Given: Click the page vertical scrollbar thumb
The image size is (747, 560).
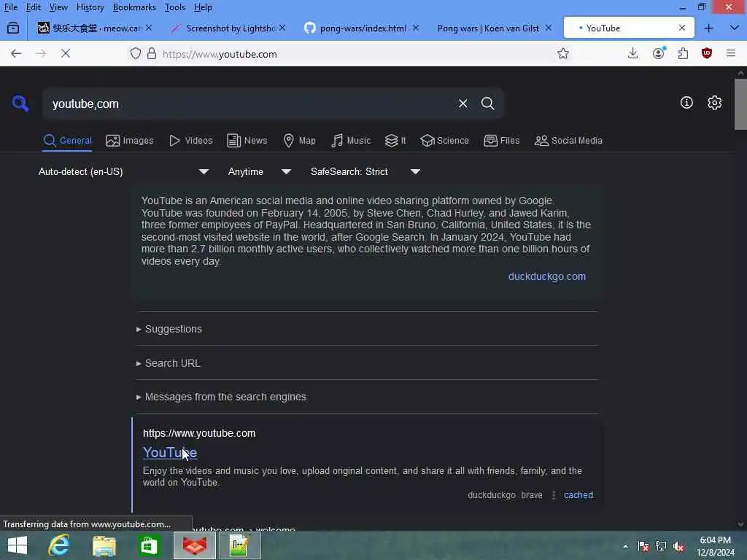Looking at the screenshot, I should [x=740, y=104].
